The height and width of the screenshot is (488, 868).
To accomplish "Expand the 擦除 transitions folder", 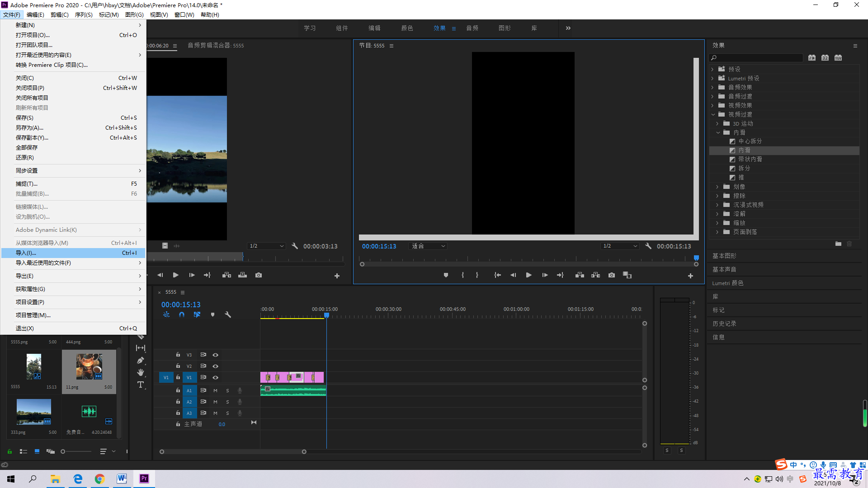I will coord(717,196).
